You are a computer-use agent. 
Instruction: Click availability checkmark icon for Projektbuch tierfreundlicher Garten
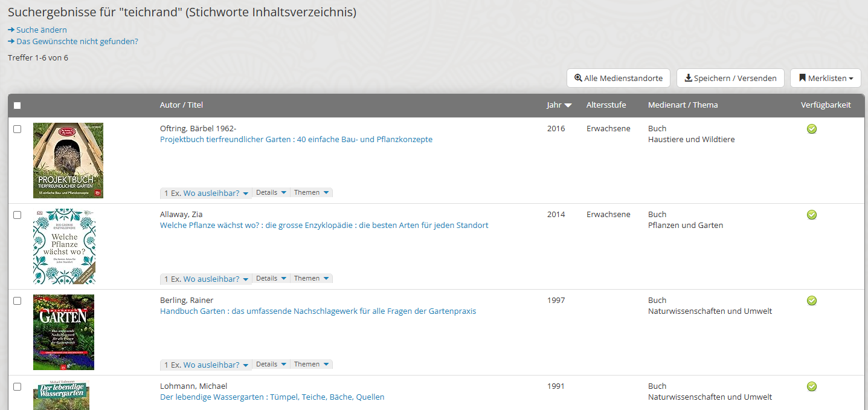[811, 129]
